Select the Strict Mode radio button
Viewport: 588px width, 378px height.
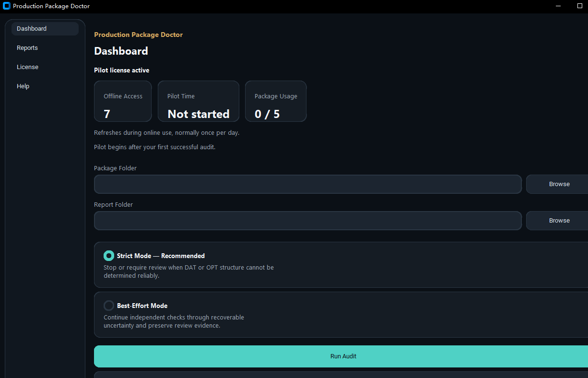tap(109, 256)
